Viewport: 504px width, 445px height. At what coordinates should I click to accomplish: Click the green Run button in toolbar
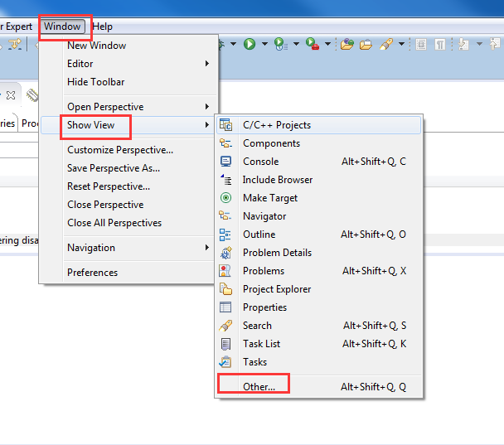[250, 44]
